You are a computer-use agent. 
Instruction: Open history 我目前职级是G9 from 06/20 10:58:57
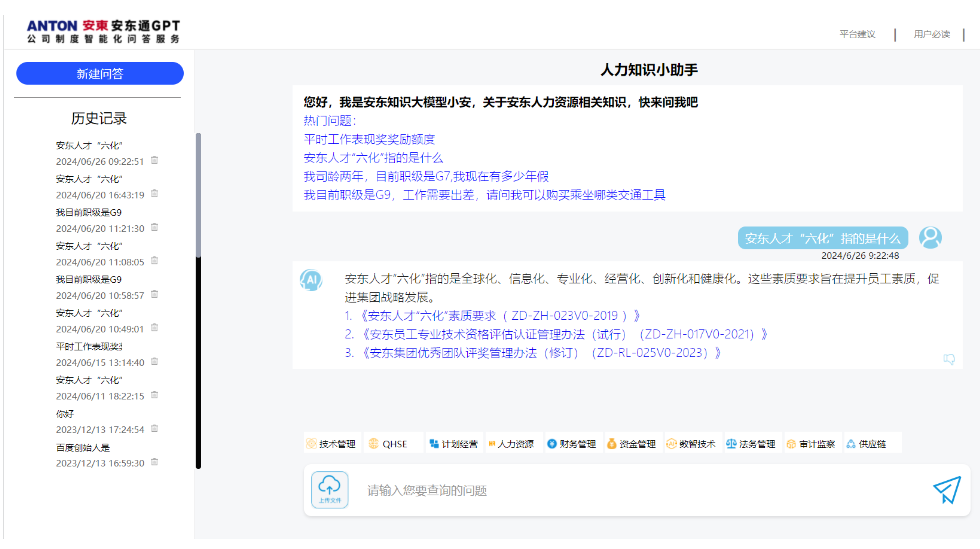tap(89, 279)
